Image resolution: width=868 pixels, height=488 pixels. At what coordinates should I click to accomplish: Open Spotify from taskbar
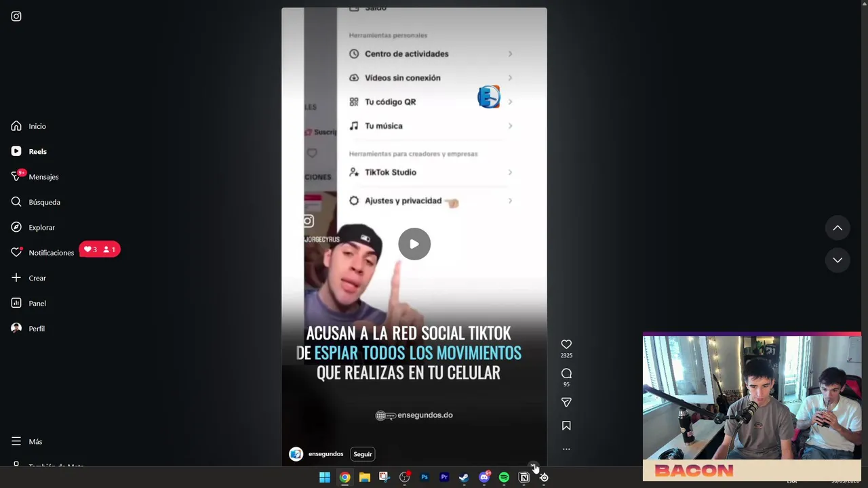(x=504, y=477)
